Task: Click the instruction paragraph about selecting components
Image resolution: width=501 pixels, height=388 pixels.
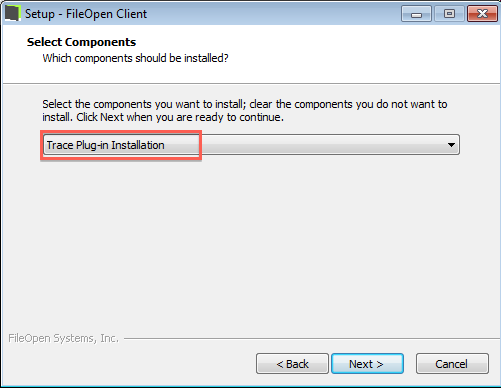Action: (x=245, y=111)
